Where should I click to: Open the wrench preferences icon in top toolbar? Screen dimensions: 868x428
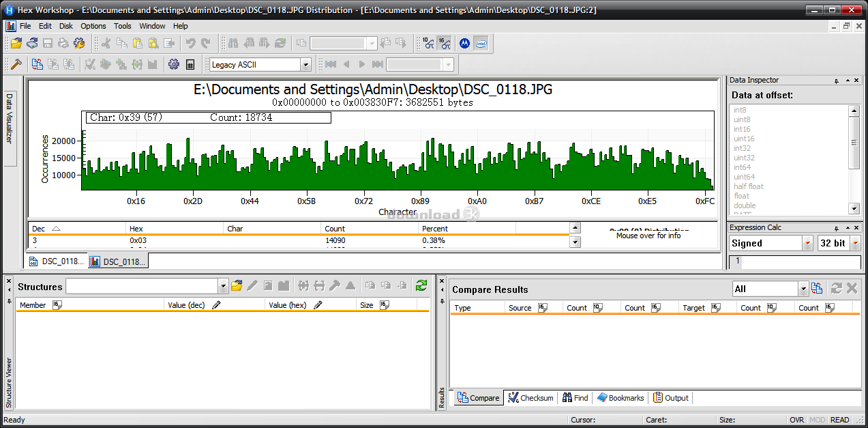point(79,43)
